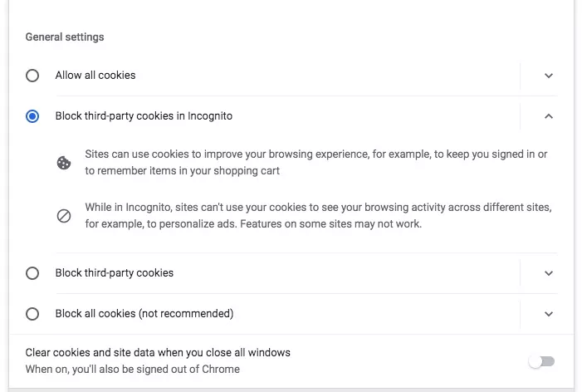Click the "Clear cookies and site data" setting text
The width and height of the screenshot is (582, 392).
tap(158, 353)
